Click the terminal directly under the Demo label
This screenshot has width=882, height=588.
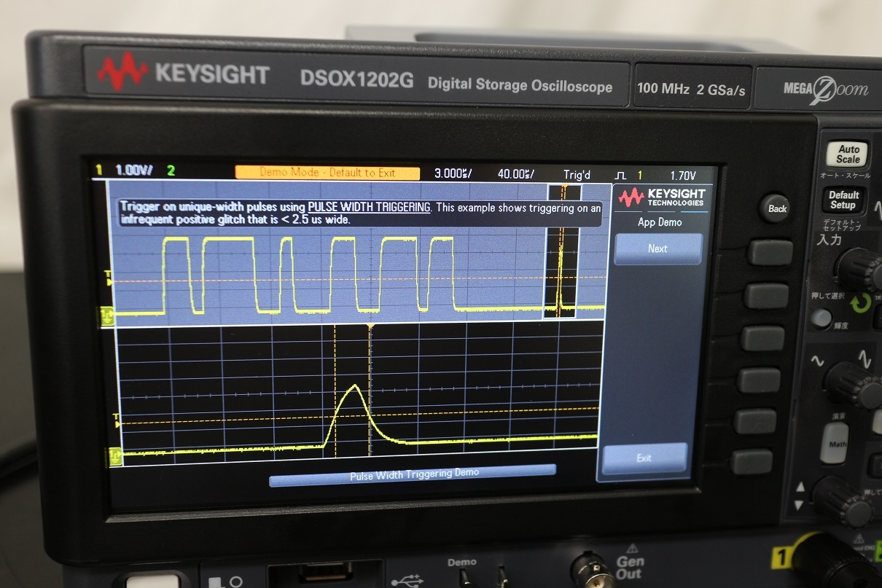[x=464, y=577]
